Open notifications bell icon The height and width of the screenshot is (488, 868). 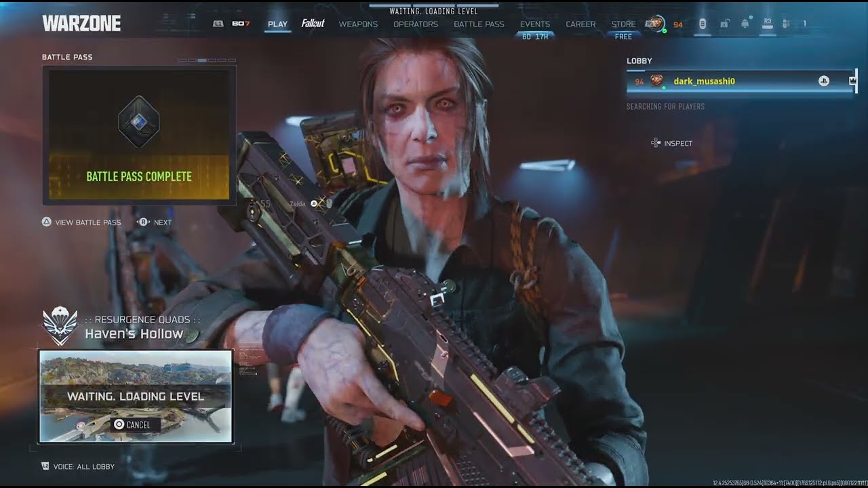coord(745,24)
